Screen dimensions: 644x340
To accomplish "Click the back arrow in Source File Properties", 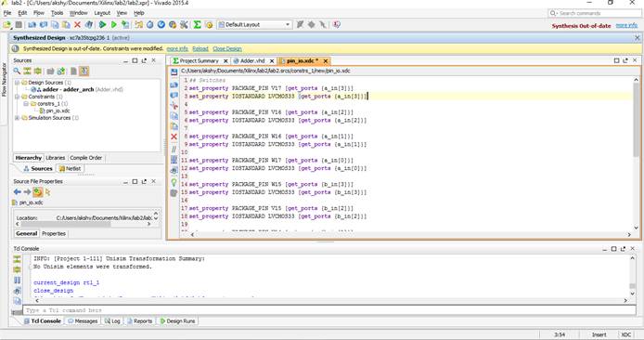I will tap(18, 192).
